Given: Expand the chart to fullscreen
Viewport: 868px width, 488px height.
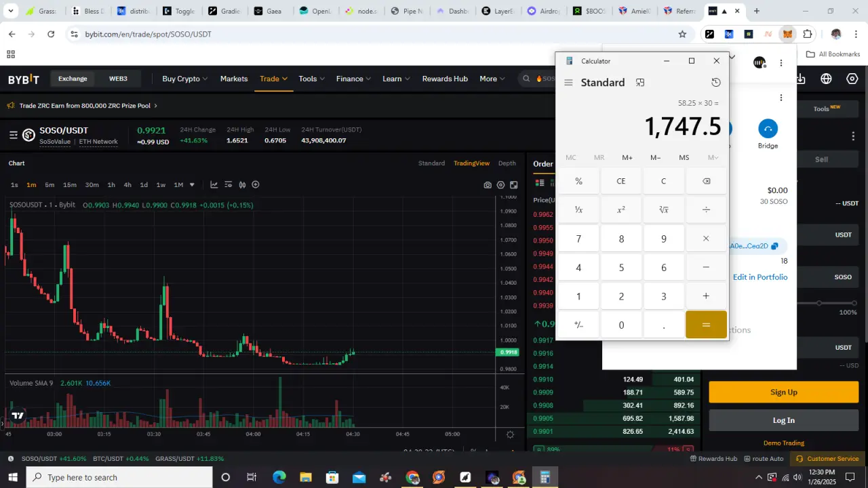Looking at the screenshot, I should [514, 185].
